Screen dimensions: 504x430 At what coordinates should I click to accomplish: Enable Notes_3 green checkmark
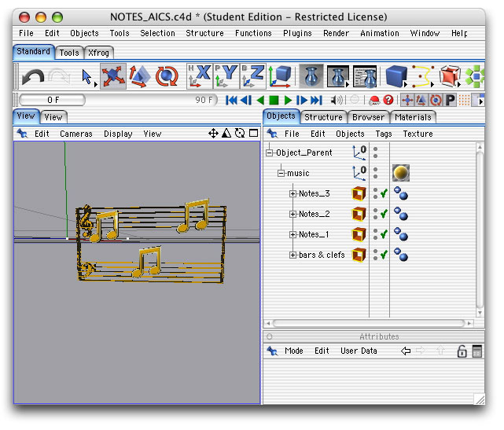384,193
